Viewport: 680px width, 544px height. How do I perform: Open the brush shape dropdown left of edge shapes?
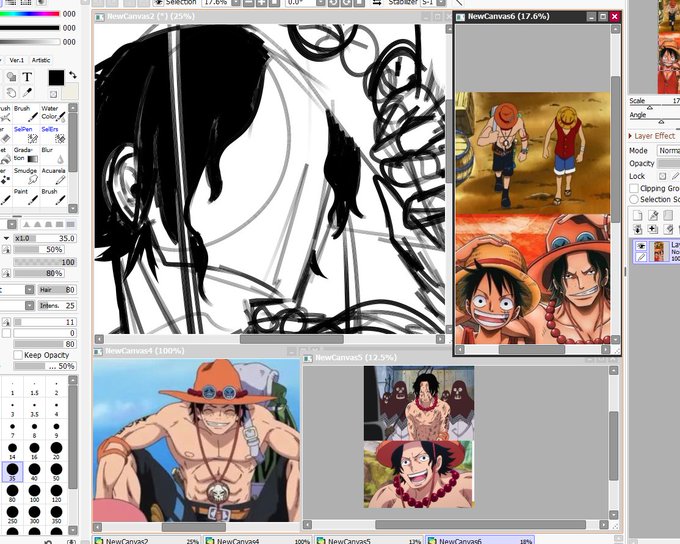click(12, 224)
